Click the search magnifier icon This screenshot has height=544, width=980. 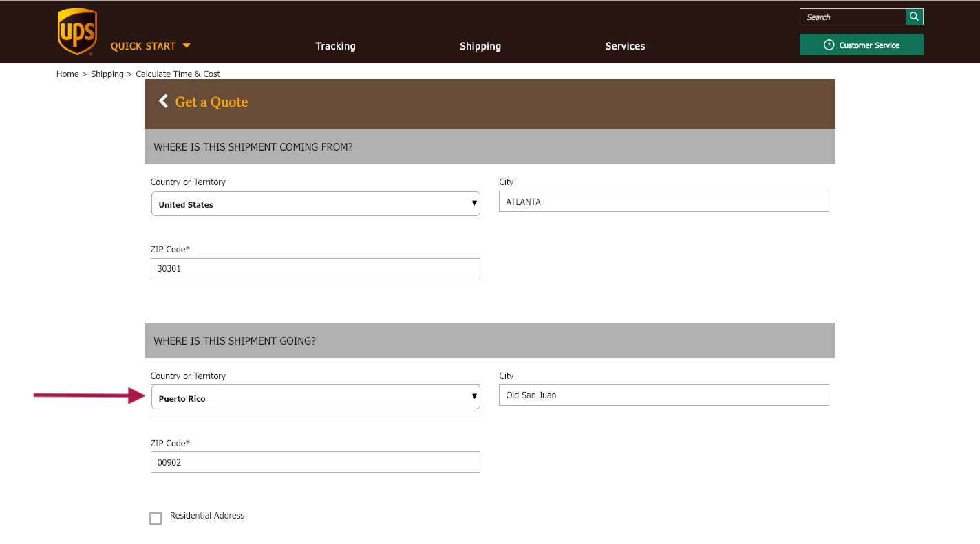click(x=914, y=17)
